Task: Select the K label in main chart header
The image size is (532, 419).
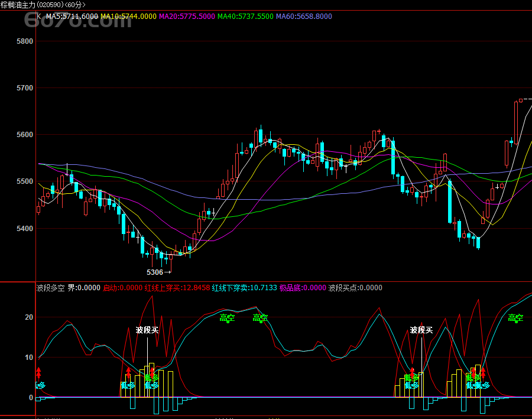Action: [38, 17]
